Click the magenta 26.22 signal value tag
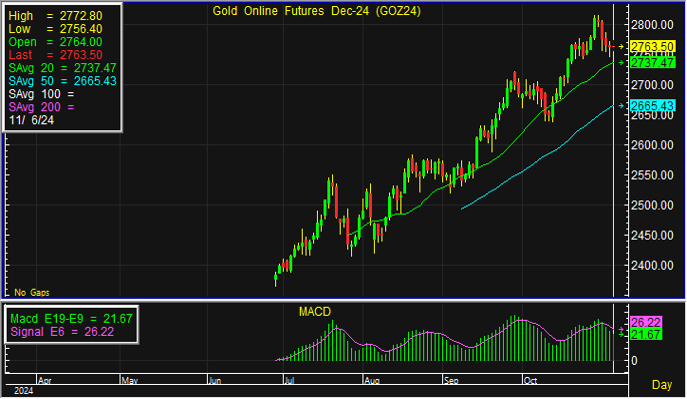 tap(646, 323)
